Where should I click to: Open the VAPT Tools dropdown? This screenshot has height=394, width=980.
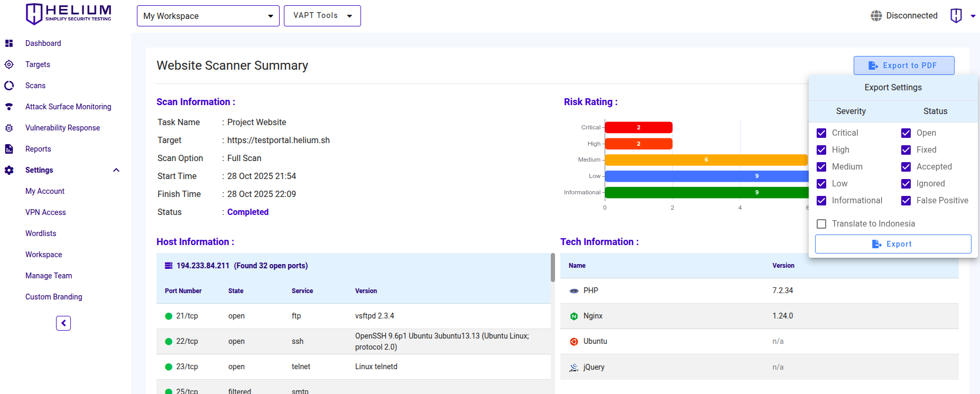322,16
